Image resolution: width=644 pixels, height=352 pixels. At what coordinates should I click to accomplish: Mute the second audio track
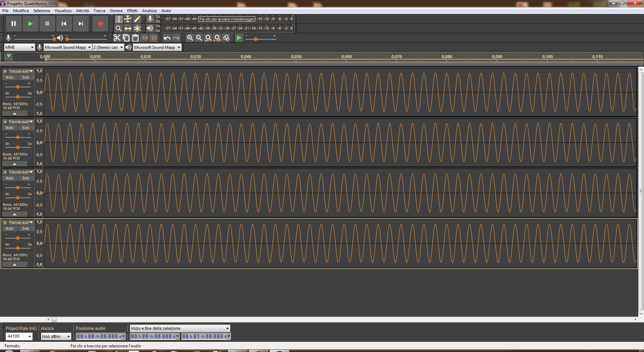click(x=9, y=128)
